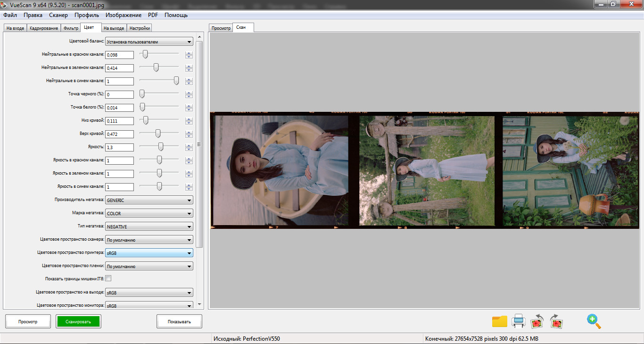
Task: Enable the IT8 target borders checkbox
Action: point(108,278)
